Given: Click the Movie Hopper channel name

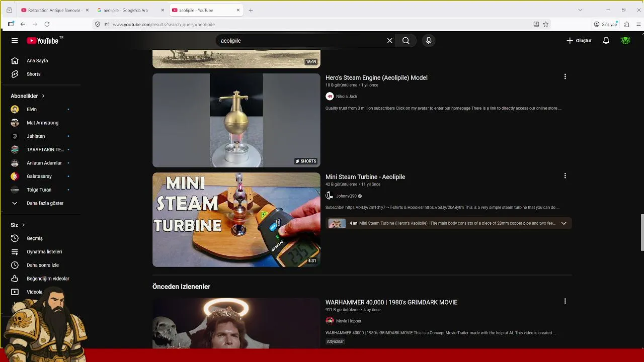Looking at the screenshot, I should click(349, 321).
